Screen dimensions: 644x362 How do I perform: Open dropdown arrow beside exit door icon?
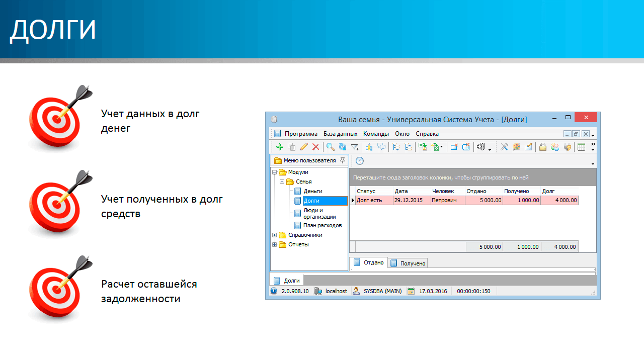490,149
